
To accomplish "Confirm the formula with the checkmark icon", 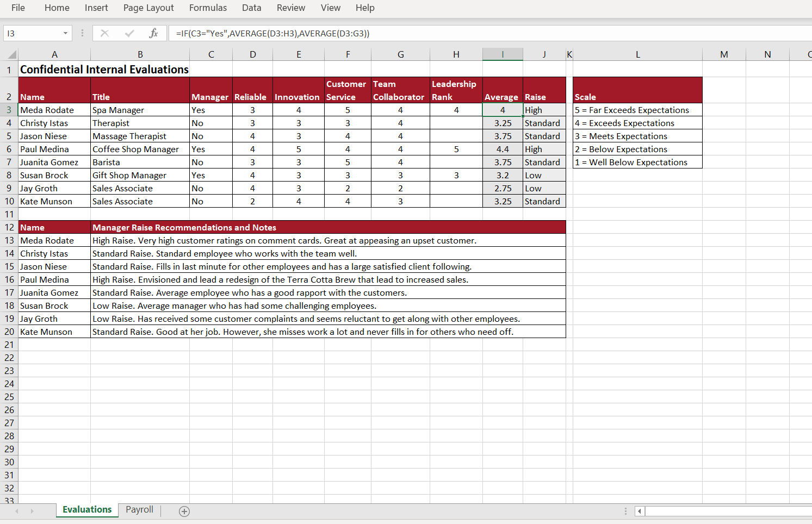I will coord(129,33).
